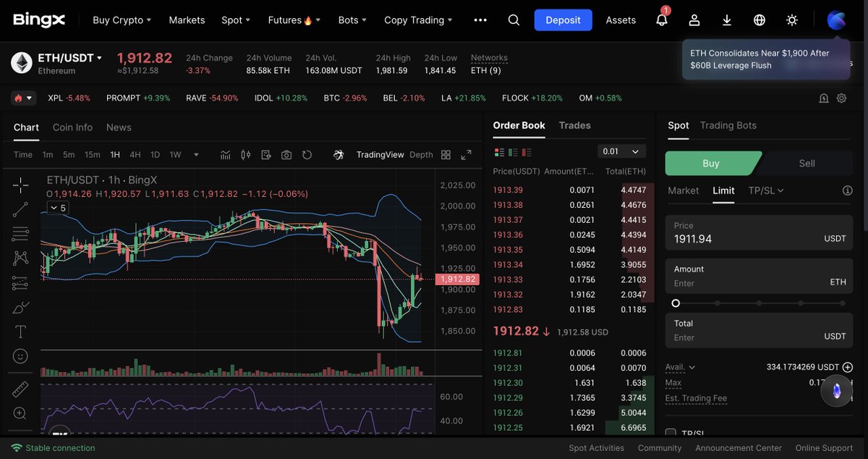Image resolution: width=868 pixels, height=459 pixels.
Task: Click the order info icon beside TP/SL
Action: 847,190
